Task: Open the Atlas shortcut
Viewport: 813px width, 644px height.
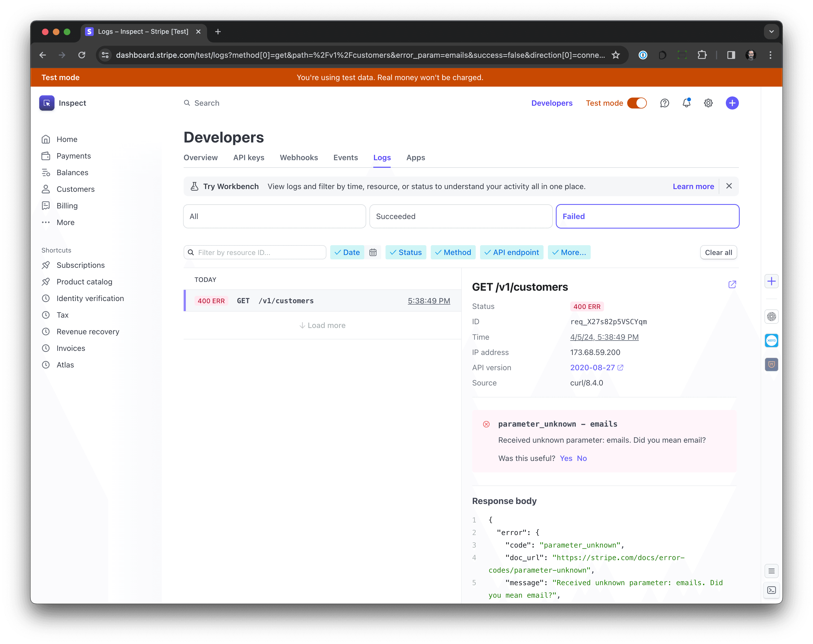Action: [65, 364]
